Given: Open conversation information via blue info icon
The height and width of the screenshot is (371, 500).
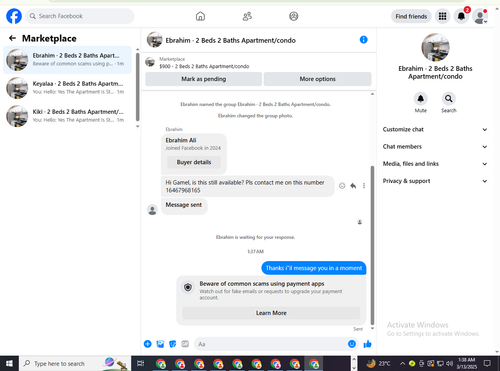Looking at the screenshot, I should coord(363,40).
